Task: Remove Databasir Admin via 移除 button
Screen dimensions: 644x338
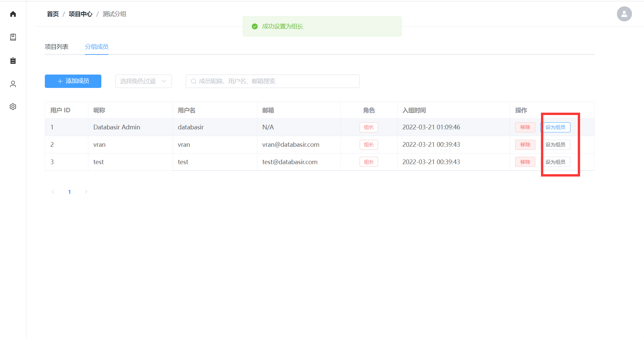Action: [525, 127]
